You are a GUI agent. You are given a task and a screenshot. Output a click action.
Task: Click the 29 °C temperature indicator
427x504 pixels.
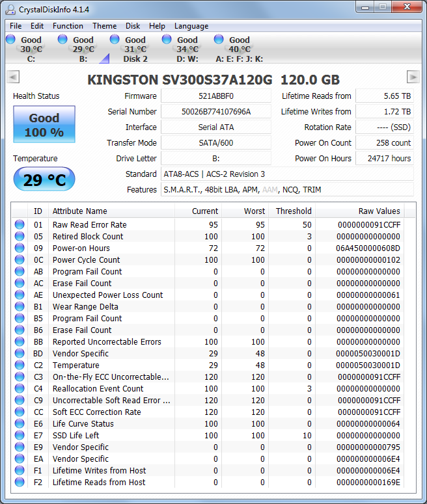coord(44,179)
